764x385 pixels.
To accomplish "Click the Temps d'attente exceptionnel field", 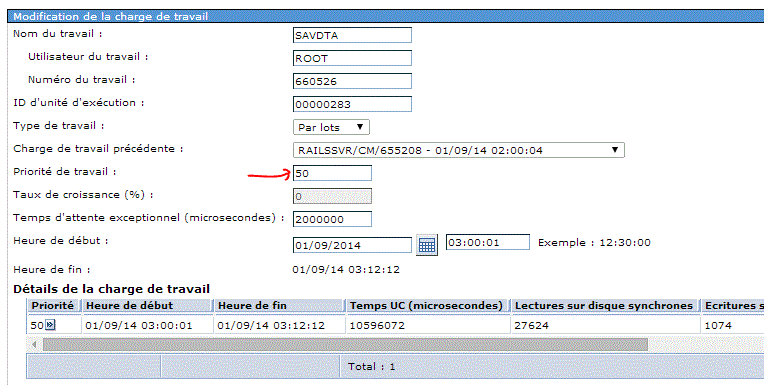I will [332, 219].
